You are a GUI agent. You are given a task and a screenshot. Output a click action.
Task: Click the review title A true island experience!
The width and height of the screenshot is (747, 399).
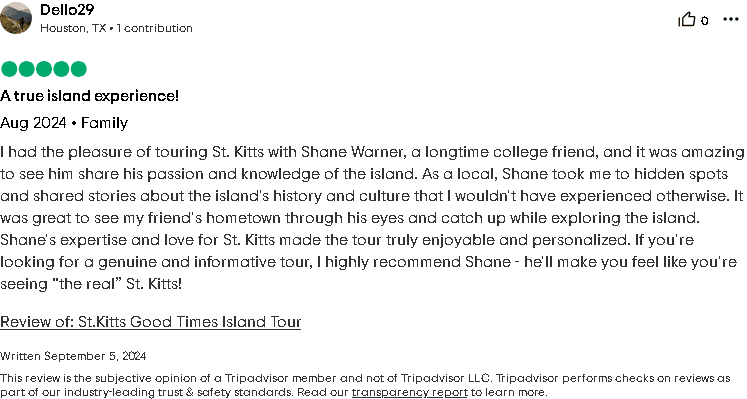coord(90,96)
